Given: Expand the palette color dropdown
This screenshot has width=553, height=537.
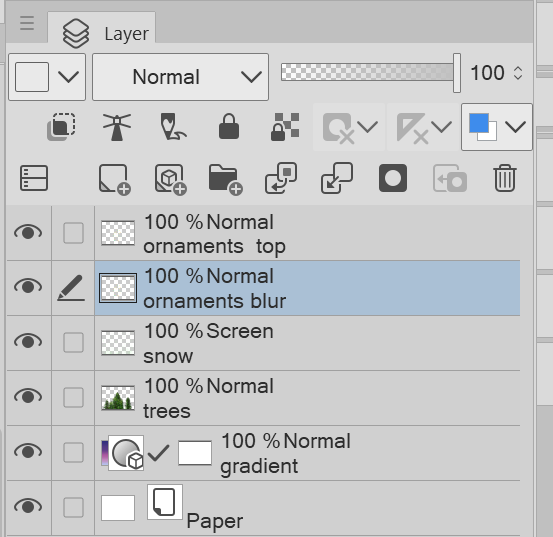Looking at the screenshot, I should point(47,77).
